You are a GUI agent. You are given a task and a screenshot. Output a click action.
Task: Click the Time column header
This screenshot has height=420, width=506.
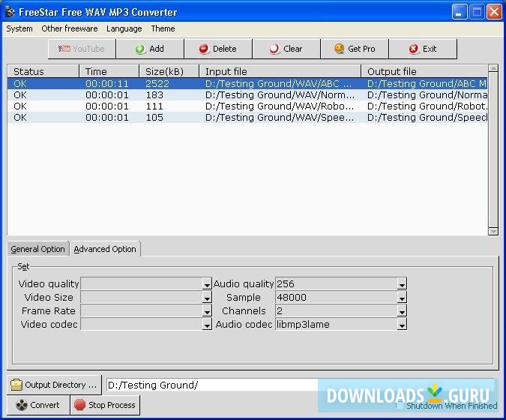109,71
